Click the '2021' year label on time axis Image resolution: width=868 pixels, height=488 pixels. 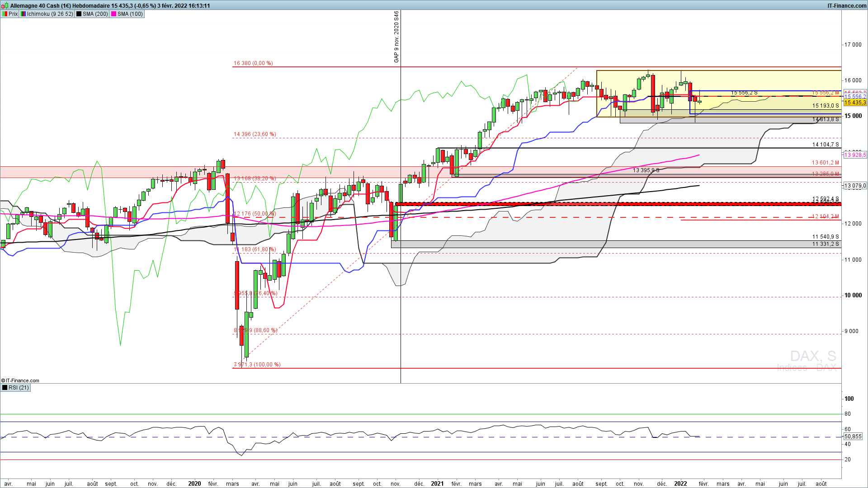437,483
